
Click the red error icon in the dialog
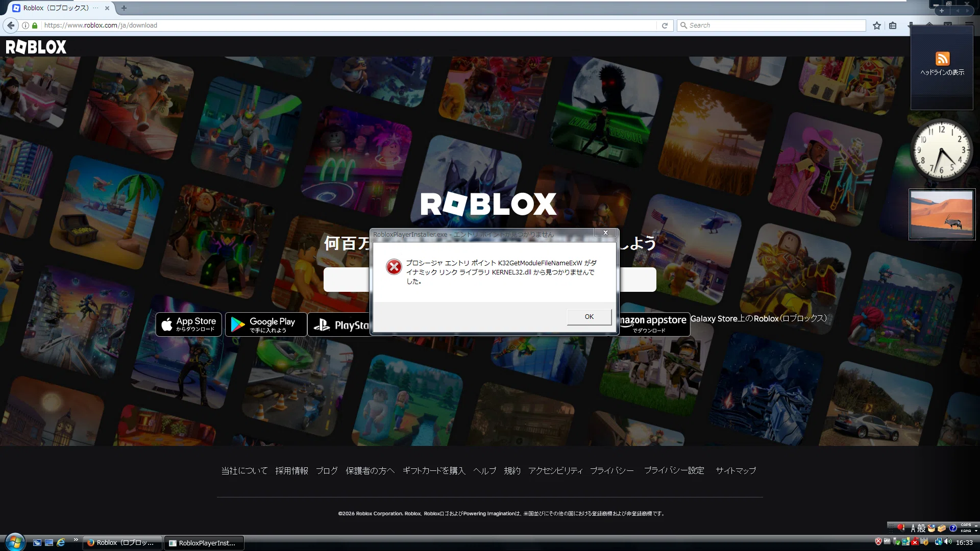click(394, 267)
